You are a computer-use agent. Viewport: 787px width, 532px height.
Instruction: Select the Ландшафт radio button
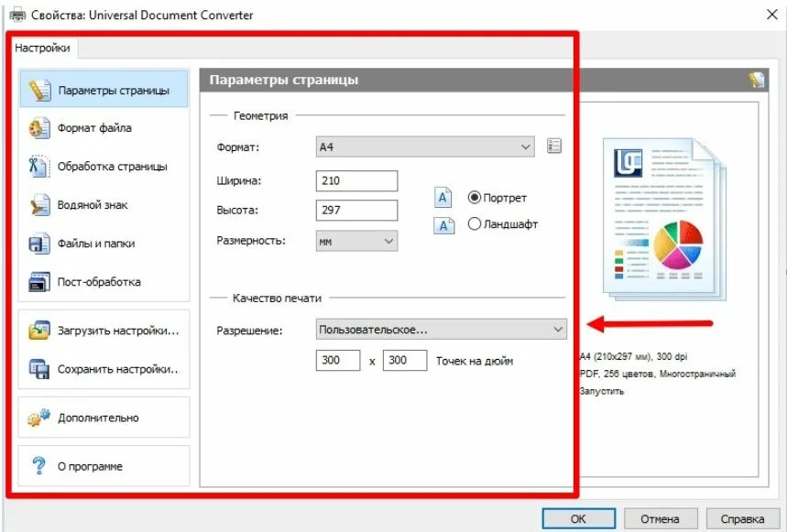[474, 223]
